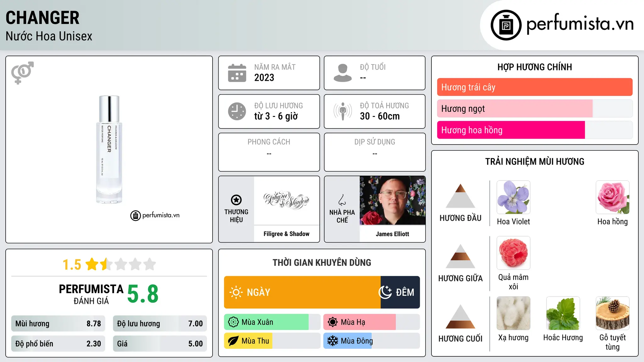Click the sun icon for Mùa Hạ
The width and height of the screenshot is (644, 362).
(333, 322)
